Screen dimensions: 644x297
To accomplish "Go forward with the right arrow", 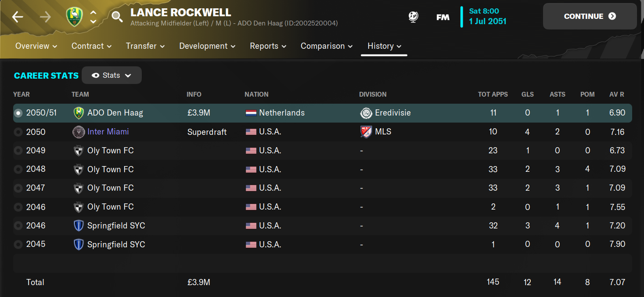I will click(45, 17).
